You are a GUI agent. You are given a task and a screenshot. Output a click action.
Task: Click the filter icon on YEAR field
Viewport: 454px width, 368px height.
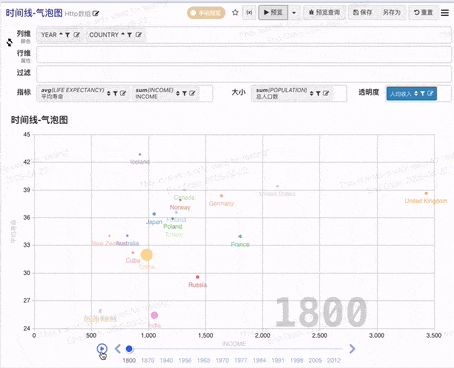pos(68,35)
